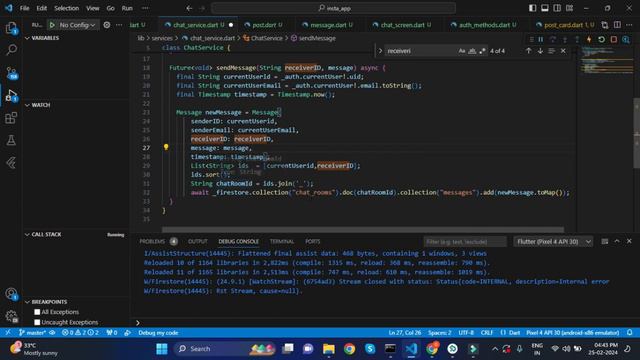This screenshot has height=360, width=640.
Task: Click the code minimap preview
Action: (607, 61)
